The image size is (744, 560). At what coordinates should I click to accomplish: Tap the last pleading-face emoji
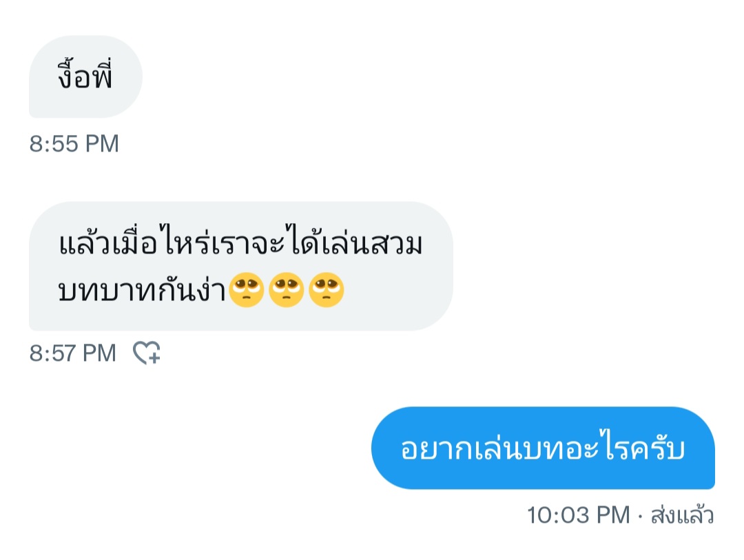[326, 290]
